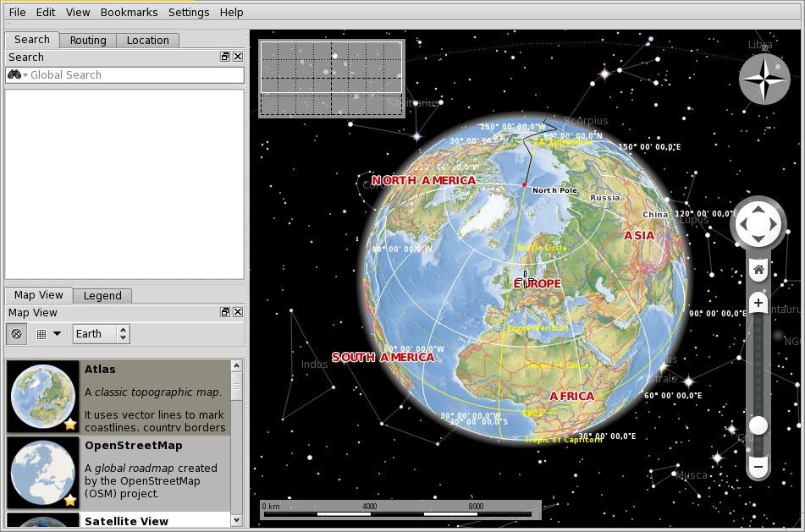Screen dimensions: 805x532
Task: Pan the globe right with navigation arrow
Action: click(773, 224)
